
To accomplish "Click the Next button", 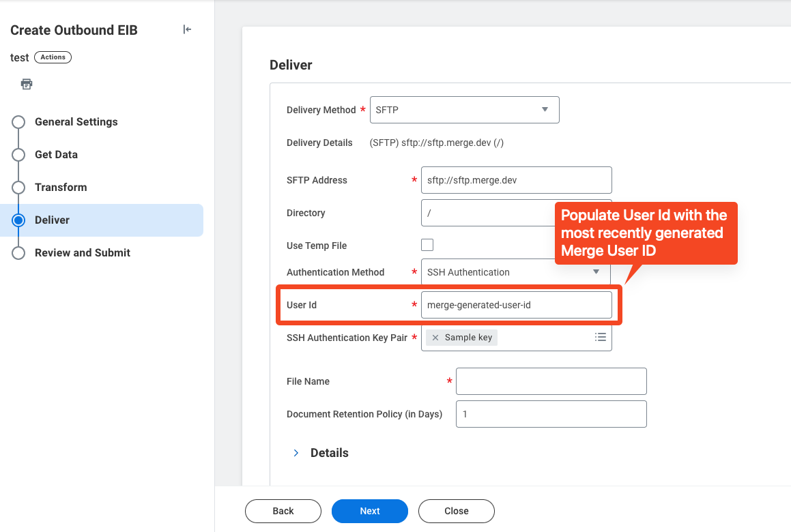I will tap(369, 511).
